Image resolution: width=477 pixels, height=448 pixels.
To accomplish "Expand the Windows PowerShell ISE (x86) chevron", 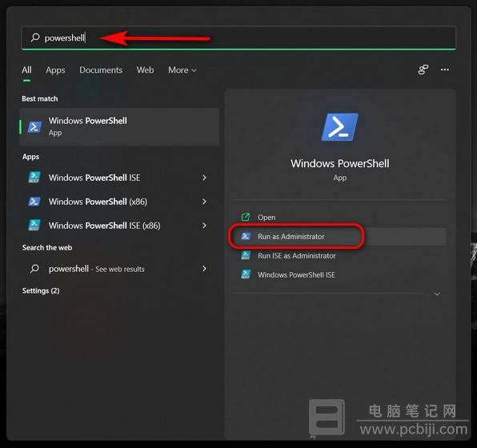I will click(204, 226).
